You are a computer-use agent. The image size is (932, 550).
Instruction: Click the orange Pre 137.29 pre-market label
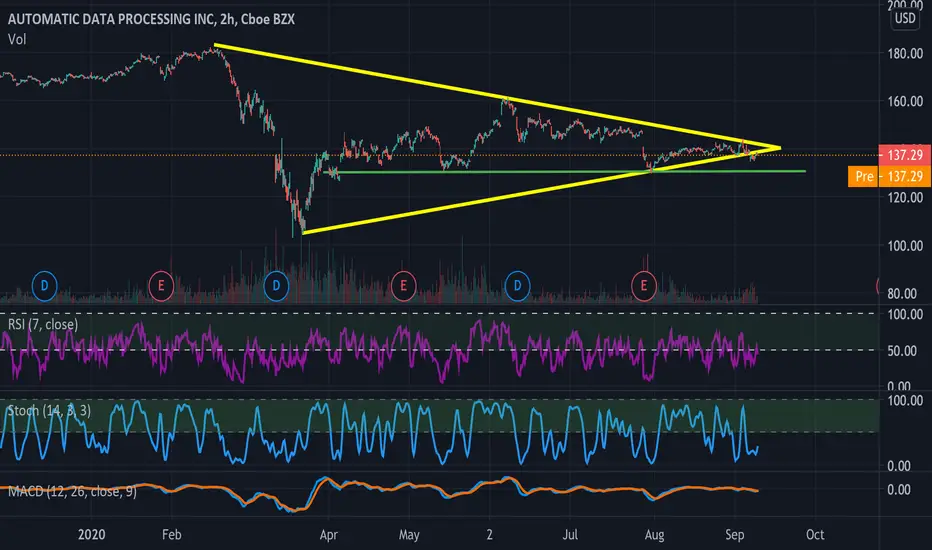[x=889, y=177]
